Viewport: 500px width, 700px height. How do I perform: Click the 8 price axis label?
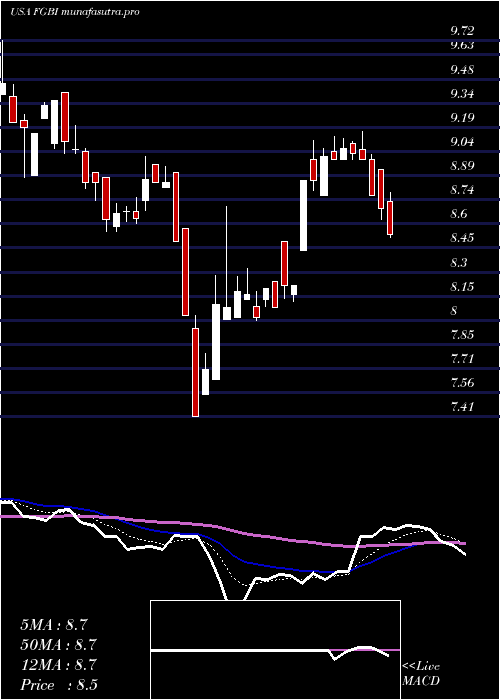click(454, 311)
